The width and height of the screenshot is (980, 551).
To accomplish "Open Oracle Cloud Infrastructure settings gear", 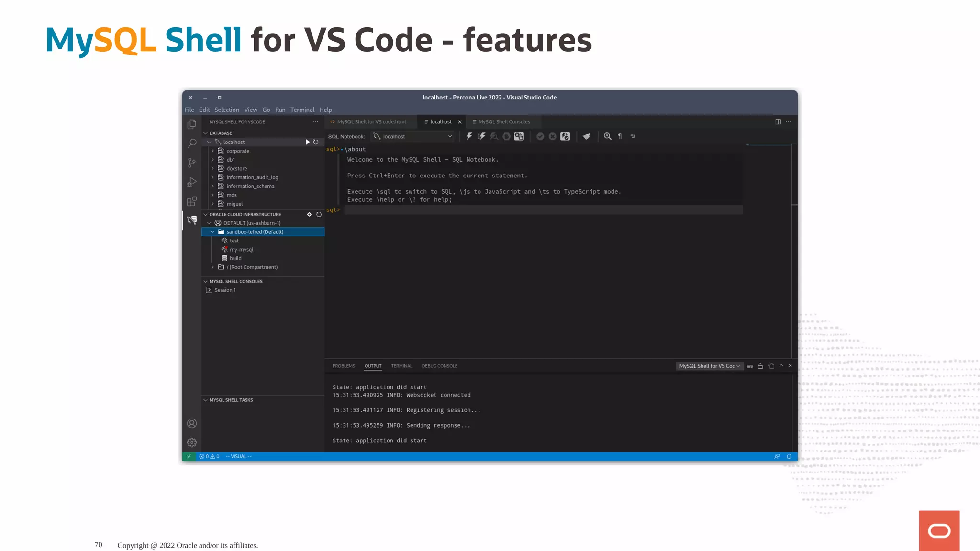I will click(309, 214).
